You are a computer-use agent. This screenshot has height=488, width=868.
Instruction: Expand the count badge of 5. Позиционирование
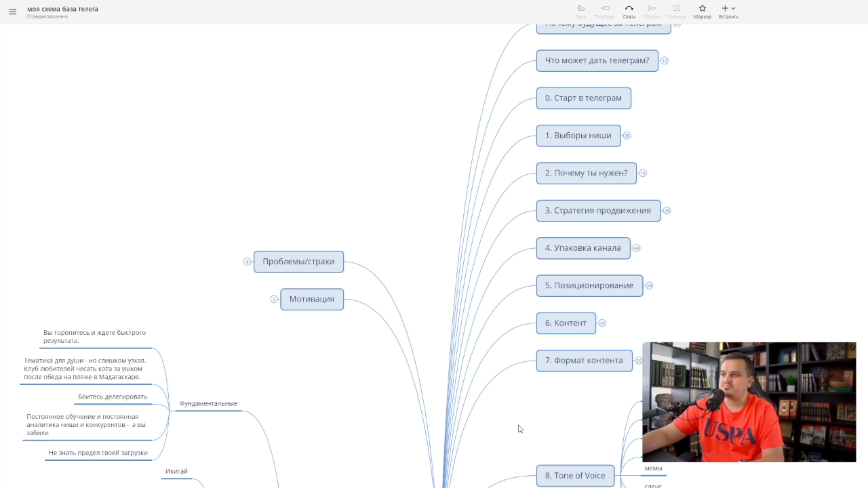pyautogui.click(x=649, y=285)
